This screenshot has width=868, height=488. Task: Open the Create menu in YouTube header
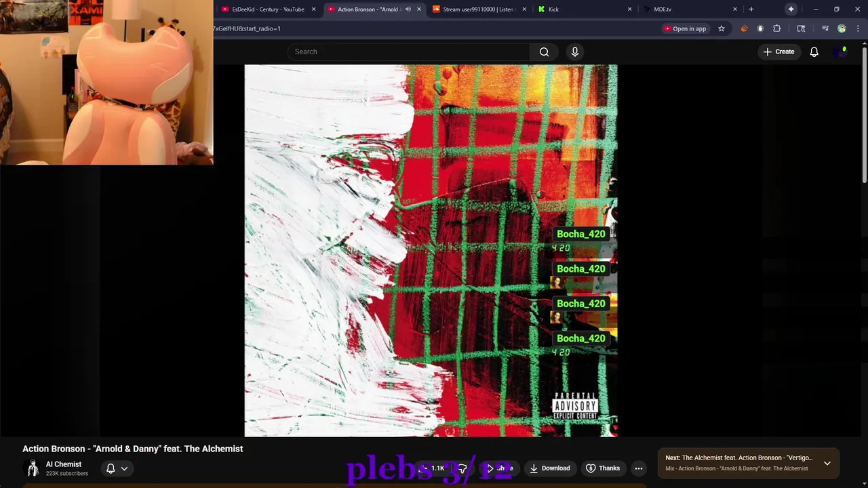pos(778,52)
